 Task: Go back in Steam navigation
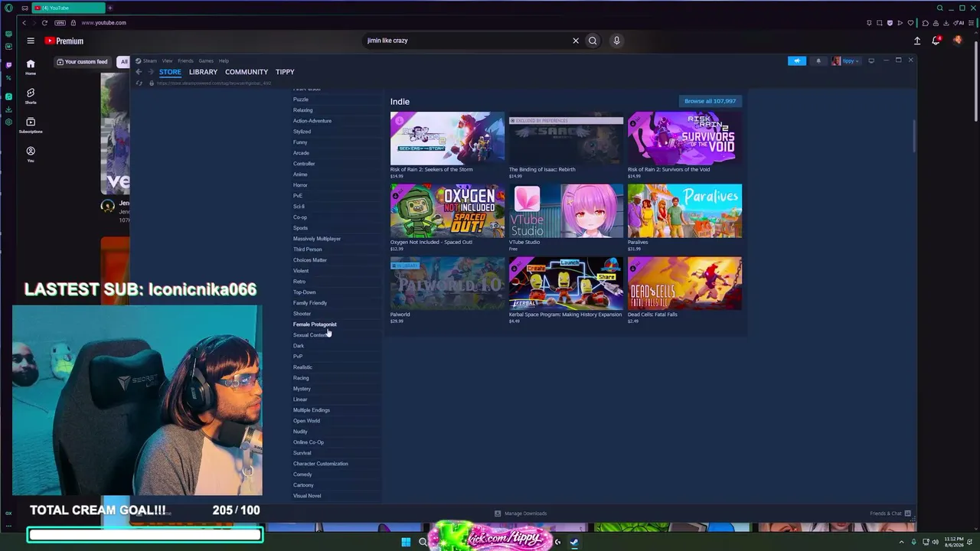tap(139, 72)
